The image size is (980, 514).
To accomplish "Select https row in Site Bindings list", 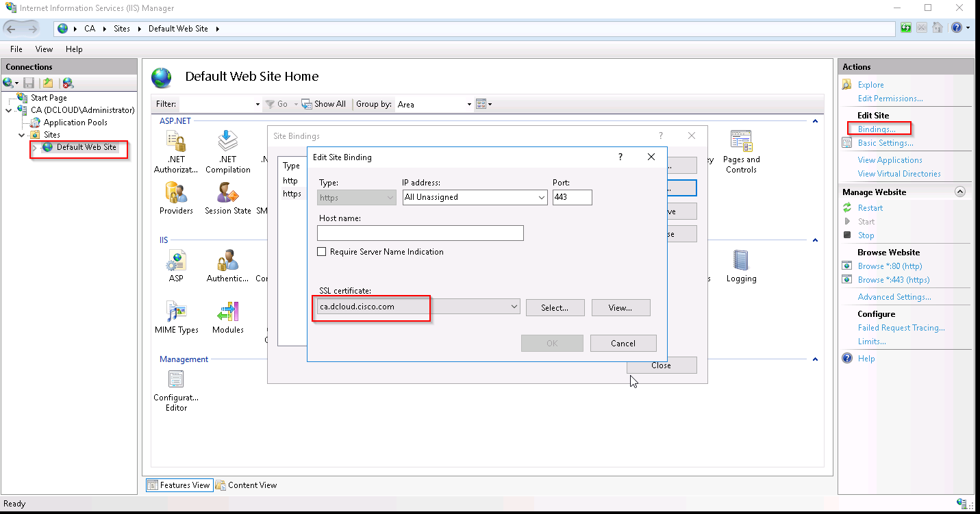I will [x=292, y=194].
